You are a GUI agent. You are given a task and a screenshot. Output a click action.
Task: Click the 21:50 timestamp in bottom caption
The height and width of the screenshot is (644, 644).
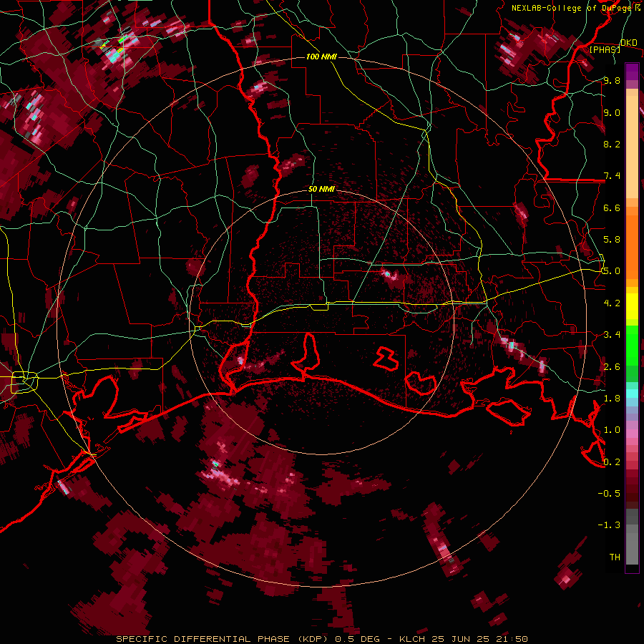tap(511, 639)
